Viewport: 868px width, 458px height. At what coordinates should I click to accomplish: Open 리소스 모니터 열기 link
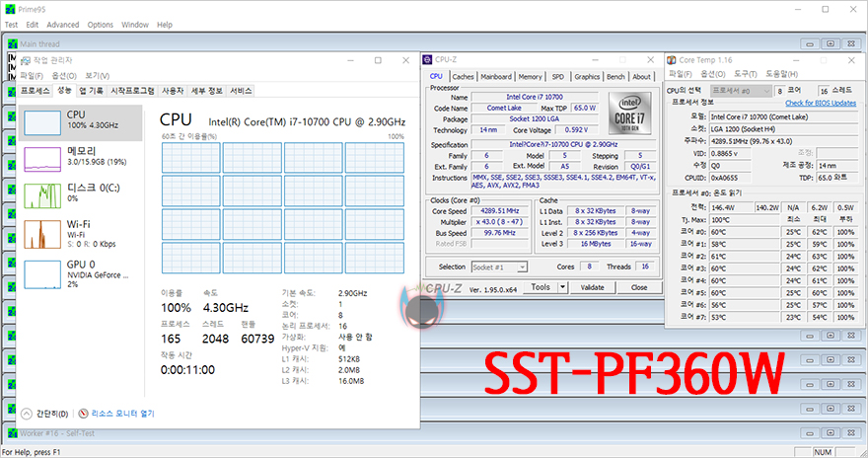[123, 414]
